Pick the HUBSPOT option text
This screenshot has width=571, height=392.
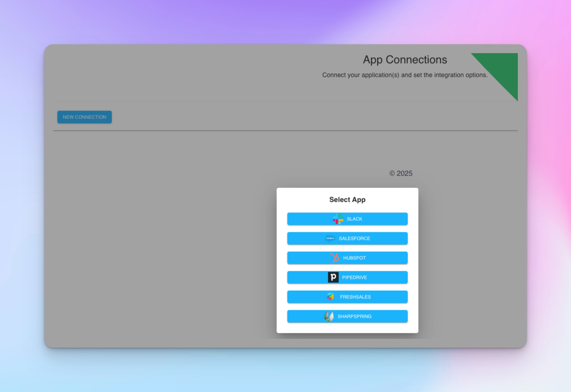click(x=354, y=258)
